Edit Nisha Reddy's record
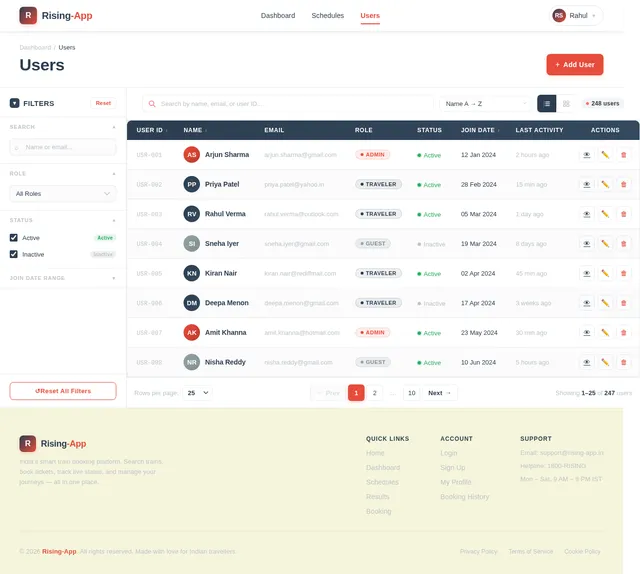640x574 pixels. 605,362
